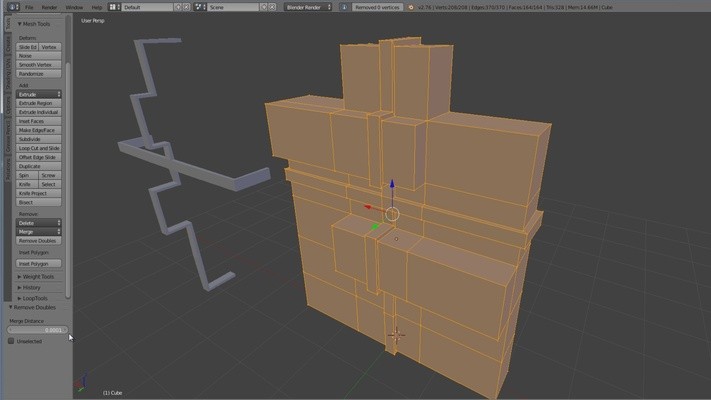The image size is (711, 400).
Task: Click the Noise button
Action: (39, 56)
